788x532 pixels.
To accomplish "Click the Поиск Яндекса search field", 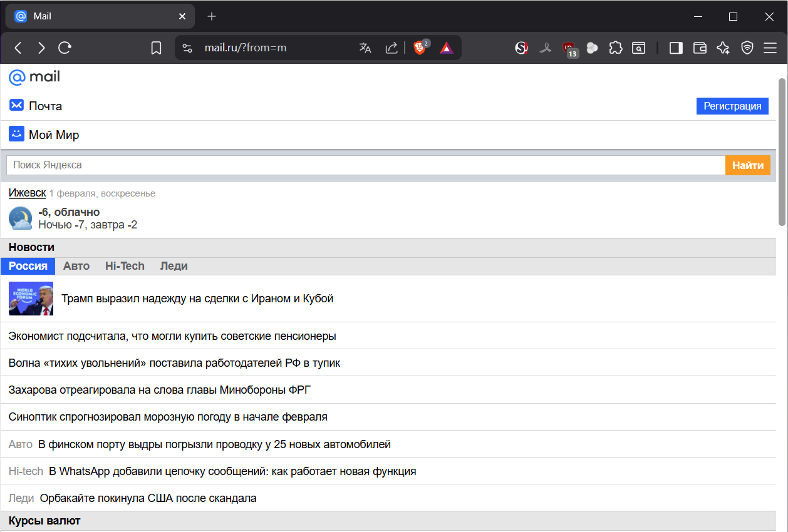I will pyautogui.click(x=366, y=165).
